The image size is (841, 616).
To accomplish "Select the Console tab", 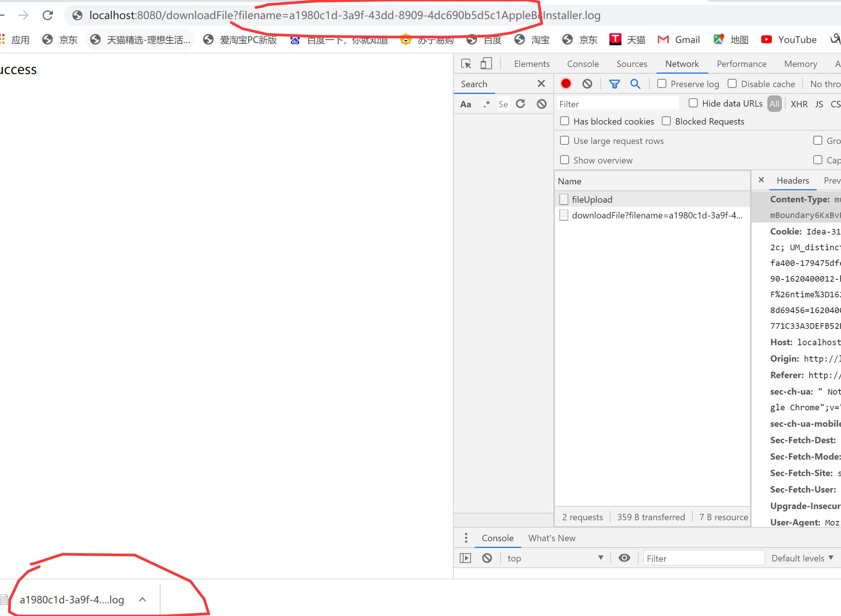I will click(581, 63).
